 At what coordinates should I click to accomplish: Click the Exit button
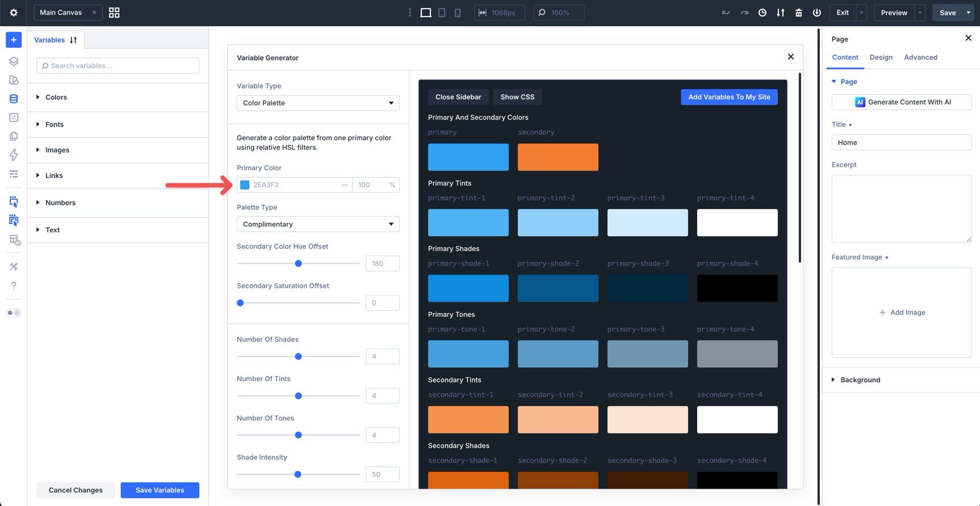843,12
